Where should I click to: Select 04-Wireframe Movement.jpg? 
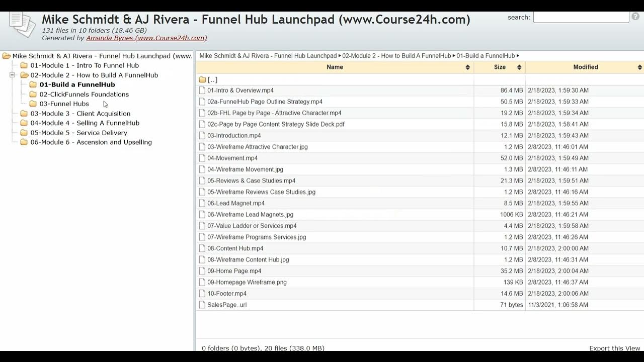click(245, 169)
